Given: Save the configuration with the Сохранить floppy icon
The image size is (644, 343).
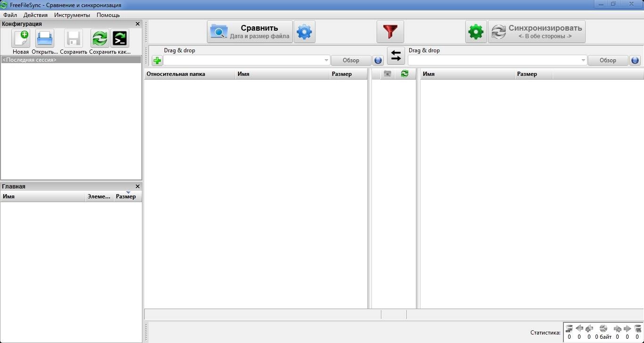Looking at the screenshot, I should pos(74,38).
